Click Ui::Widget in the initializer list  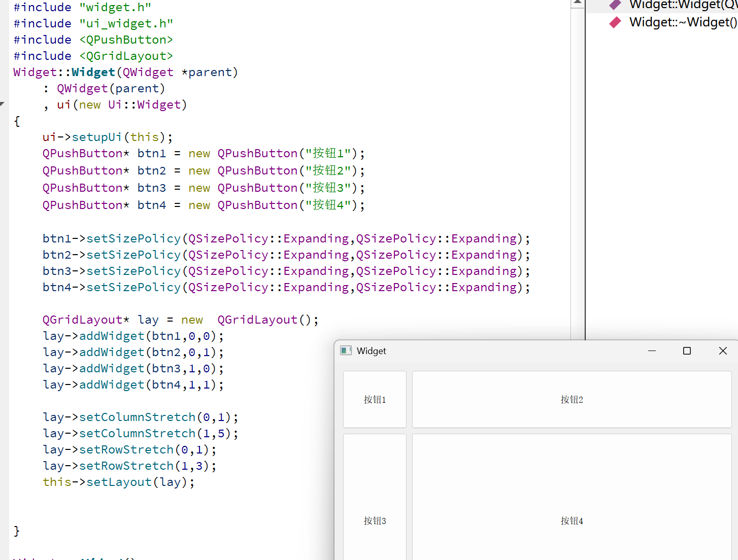click(x=145, y=104)
